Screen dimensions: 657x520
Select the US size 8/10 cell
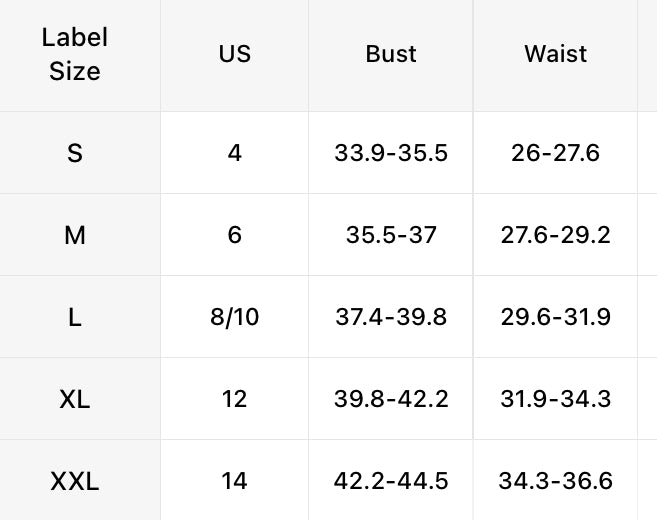pos(234,317)
